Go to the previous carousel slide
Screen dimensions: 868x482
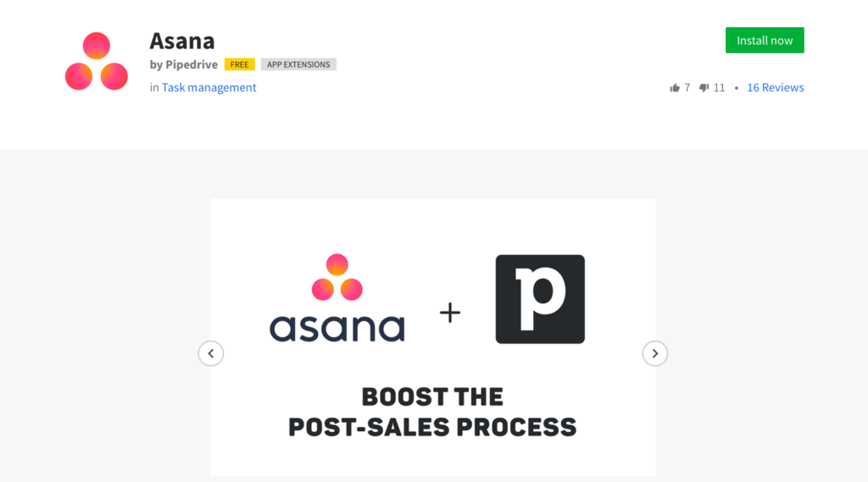pos(211,353)
